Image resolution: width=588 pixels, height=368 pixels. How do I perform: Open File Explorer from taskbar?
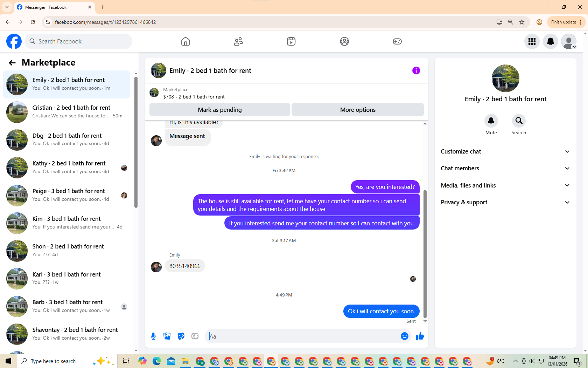click(185, 361)
